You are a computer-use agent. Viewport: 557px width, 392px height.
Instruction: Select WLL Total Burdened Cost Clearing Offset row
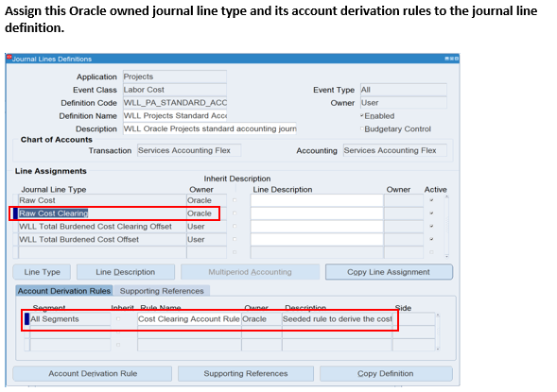[x=102, y=227]
